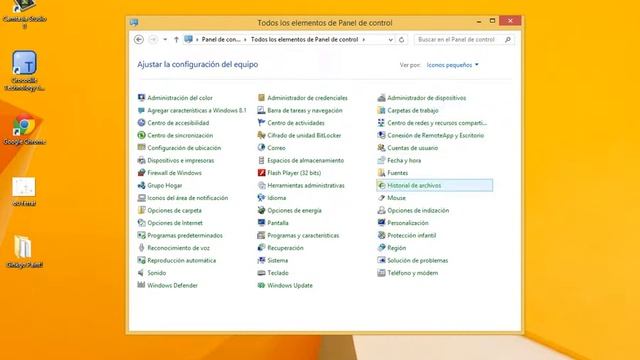Open Opciones de indización link
This screenshot has height=360, width=640.
coord(418,210)
